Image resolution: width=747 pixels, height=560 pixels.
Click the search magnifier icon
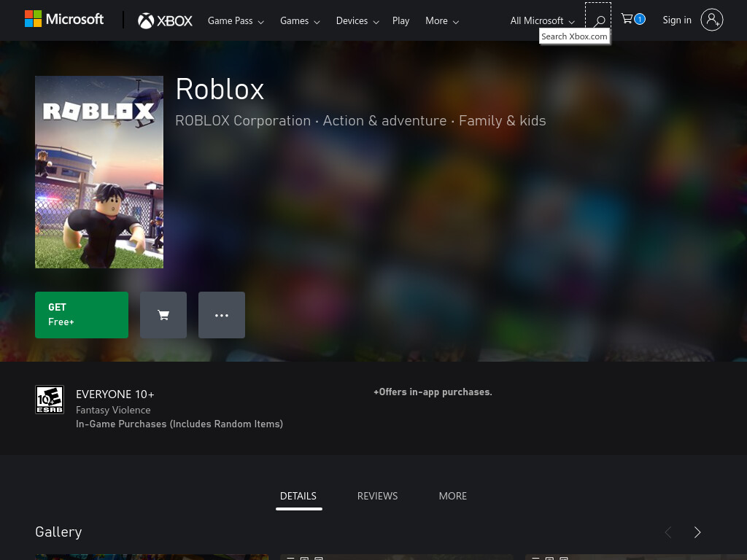click(x=599, y=21)
